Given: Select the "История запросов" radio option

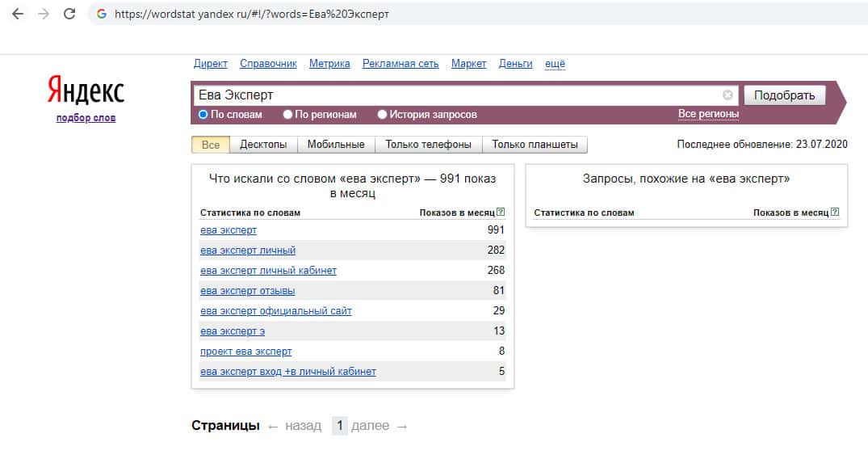Looking at the screenshot, I should tap(383, 115).
